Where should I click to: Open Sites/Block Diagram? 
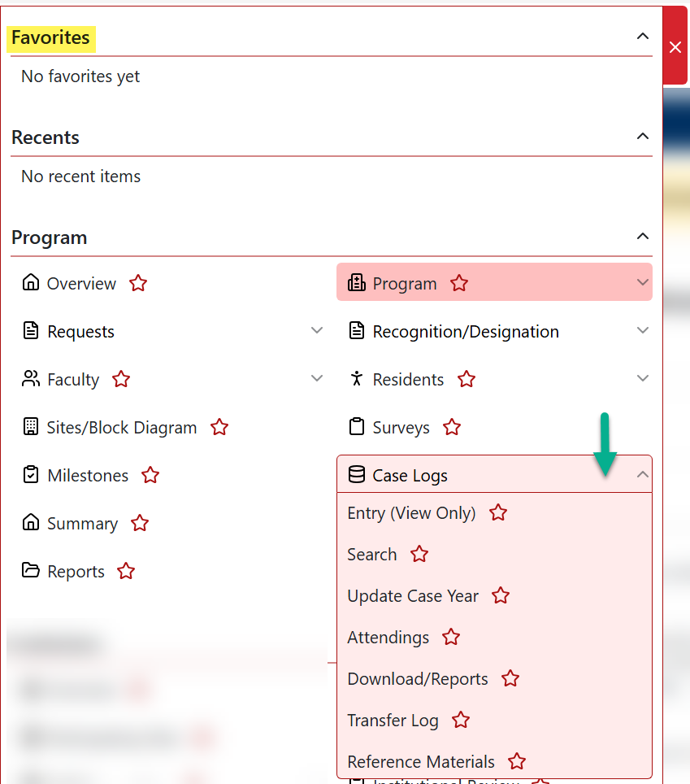click(121, 428)
